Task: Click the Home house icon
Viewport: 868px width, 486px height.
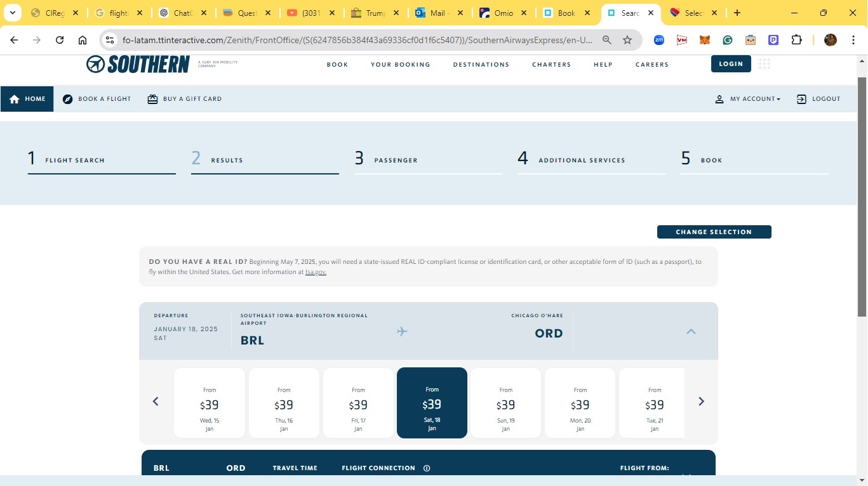Action: [15, 99]
